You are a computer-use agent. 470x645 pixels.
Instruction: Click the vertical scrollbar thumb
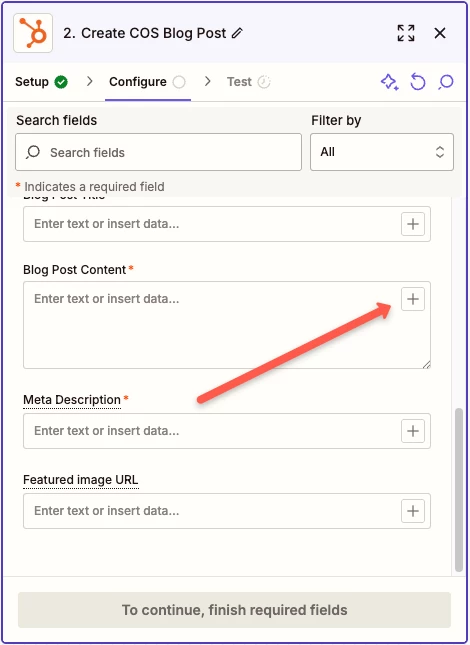coord(459,490)
